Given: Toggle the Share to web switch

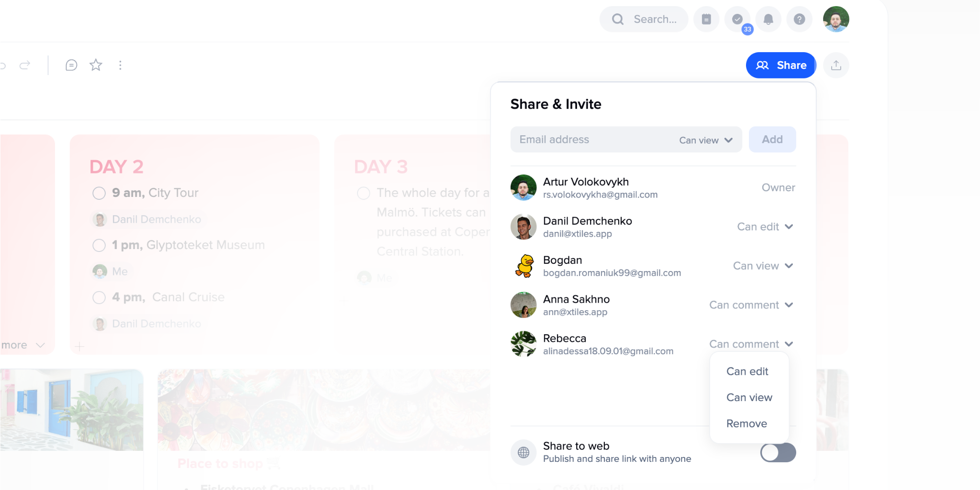Looking at the screenshot, I should [x=778, y=452].
